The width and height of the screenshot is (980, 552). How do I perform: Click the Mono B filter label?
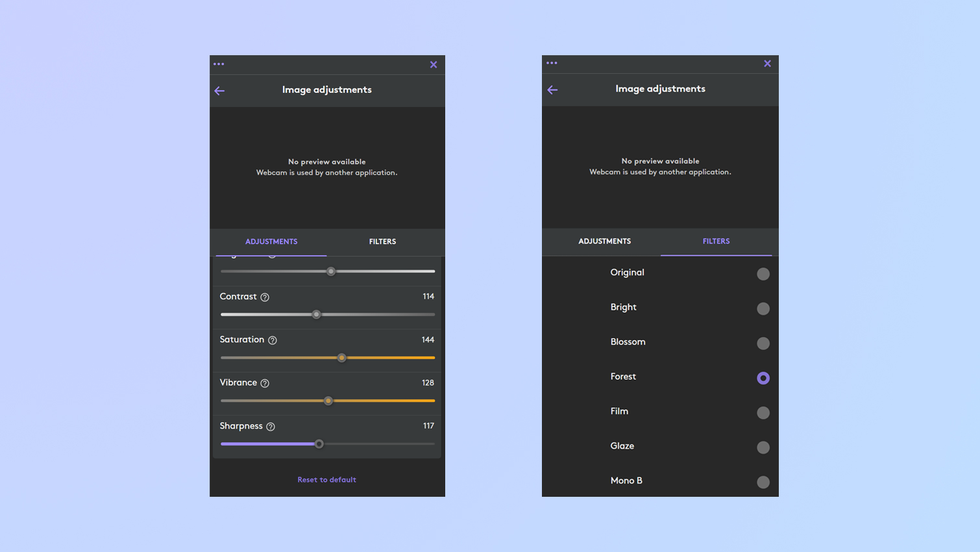[626, 481]
